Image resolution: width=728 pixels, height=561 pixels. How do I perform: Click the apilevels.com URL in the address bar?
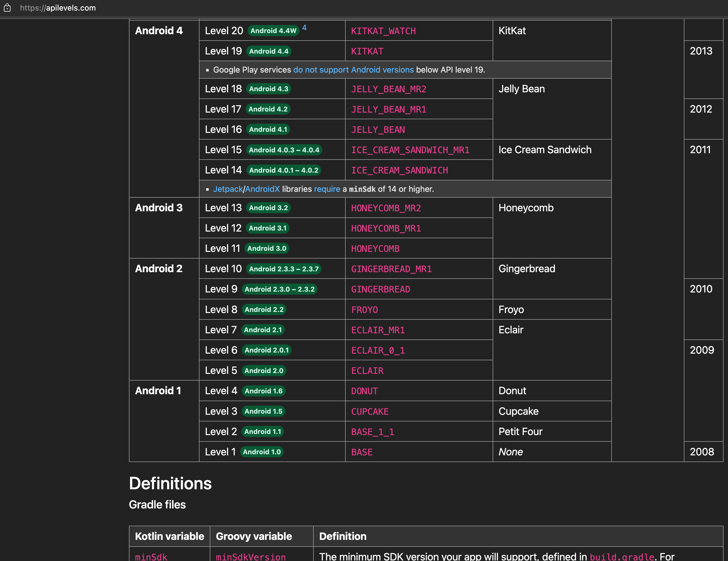58,8
